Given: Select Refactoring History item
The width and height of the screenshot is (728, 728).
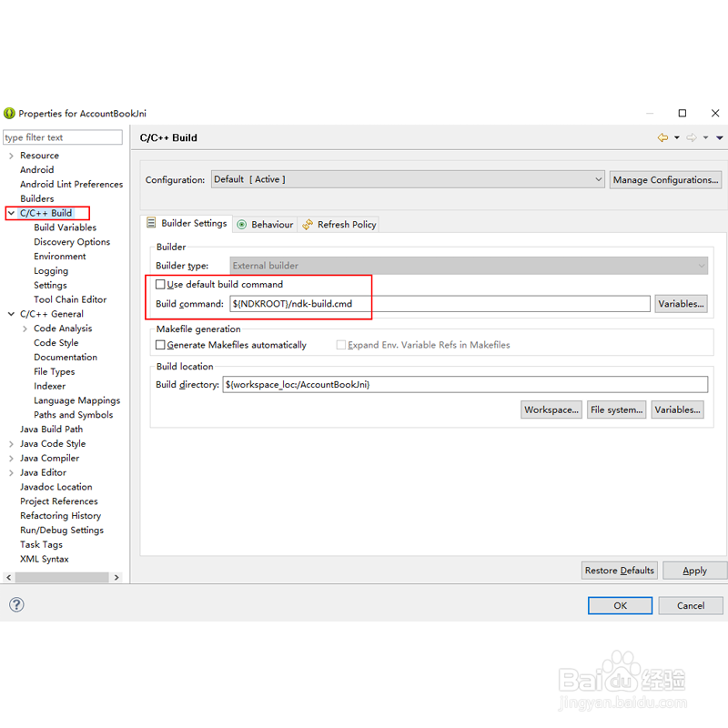Looking at the screenshot, I should coord(60,515).
